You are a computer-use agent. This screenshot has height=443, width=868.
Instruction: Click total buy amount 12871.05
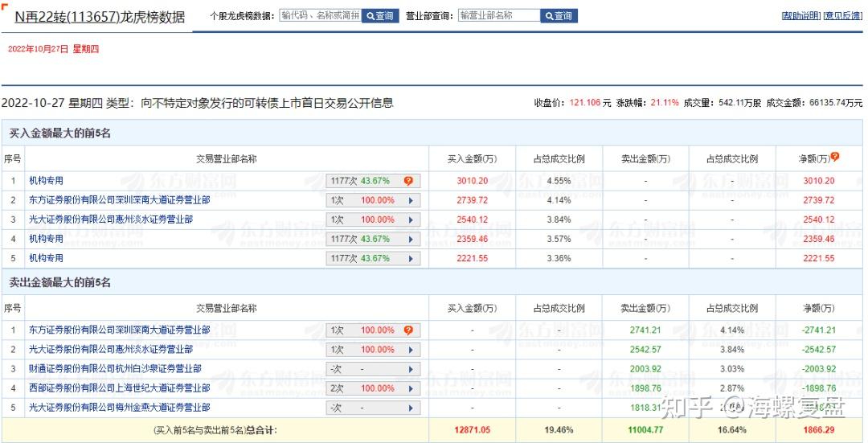pos(473,430)
